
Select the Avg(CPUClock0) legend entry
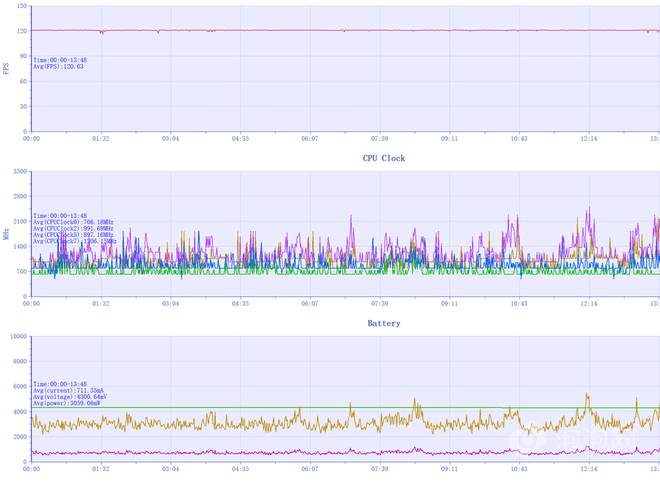(73, 222)
